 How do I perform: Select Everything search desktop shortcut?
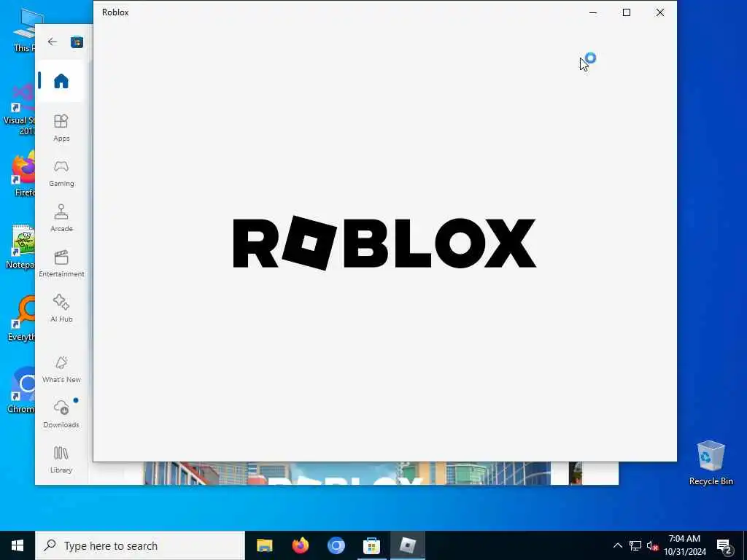coord(21,319)
